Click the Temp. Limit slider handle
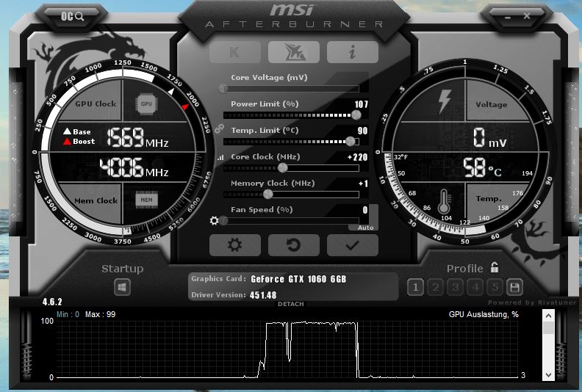The height and width of the screenshot is (392, 582). pyautogui.click(x=350, y=141)
